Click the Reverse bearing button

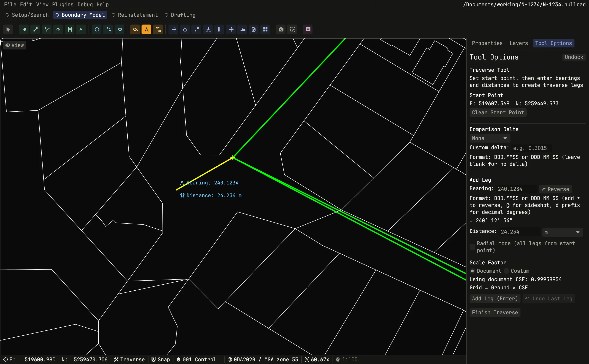555,189
